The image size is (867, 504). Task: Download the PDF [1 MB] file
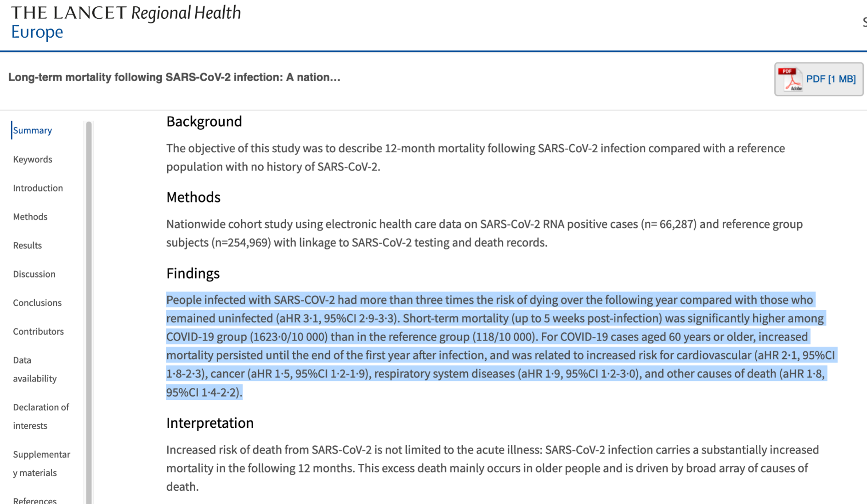[830, 79]
